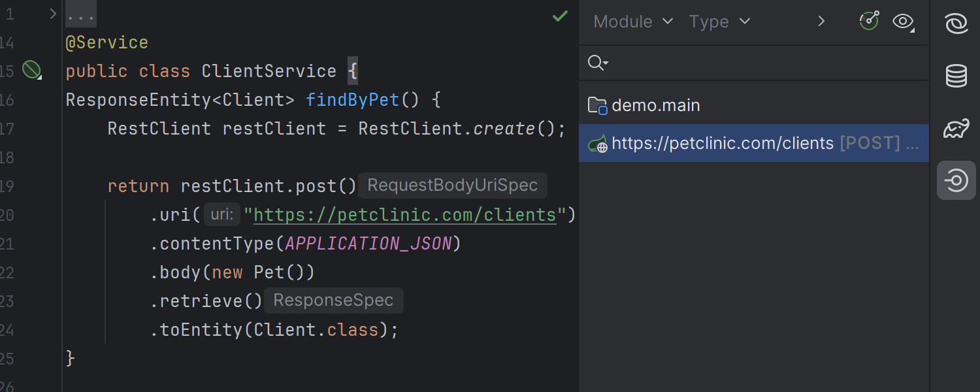Click the expand arrow in the top gutter
The width and height of the screenshot is (980, 392).
click(52, 12)
